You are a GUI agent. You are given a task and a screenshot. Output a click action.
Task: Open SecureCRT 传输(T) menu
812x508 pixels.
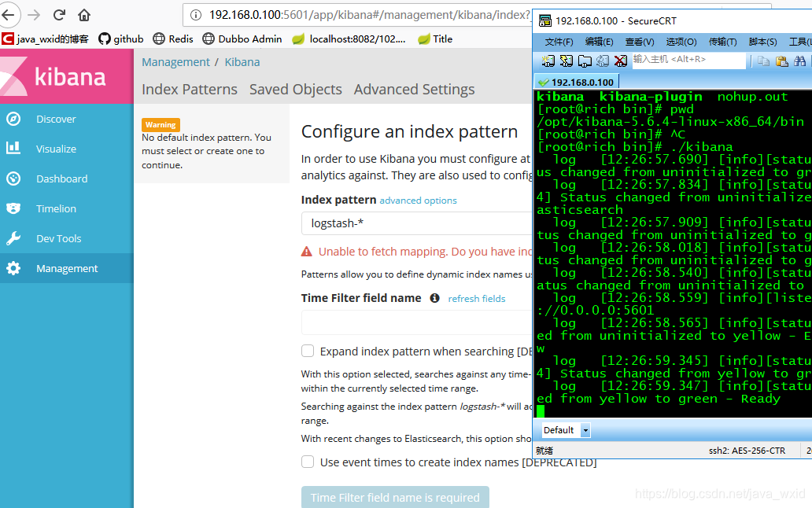pyautogui.click(x=722, y=42)
